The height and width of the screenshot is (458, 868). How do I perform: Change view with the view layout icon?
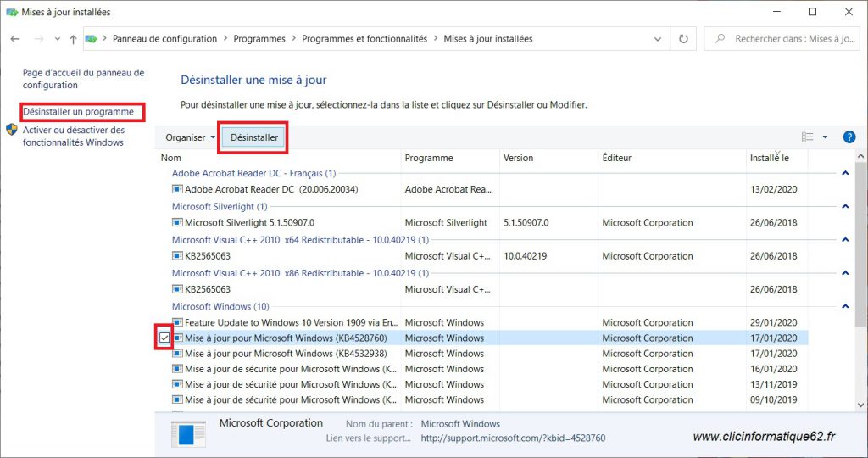(808, 137)
